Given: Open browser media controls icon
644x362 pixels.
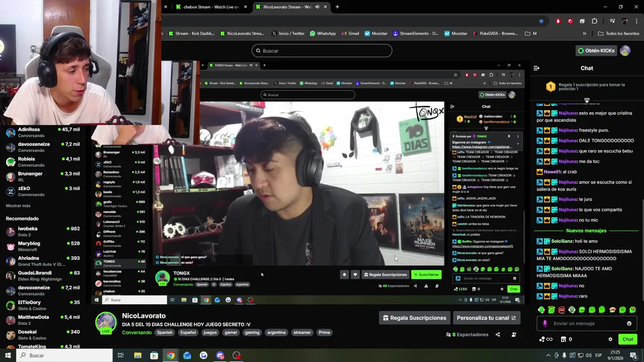Looking at the screenshot, I should (612, 21).
